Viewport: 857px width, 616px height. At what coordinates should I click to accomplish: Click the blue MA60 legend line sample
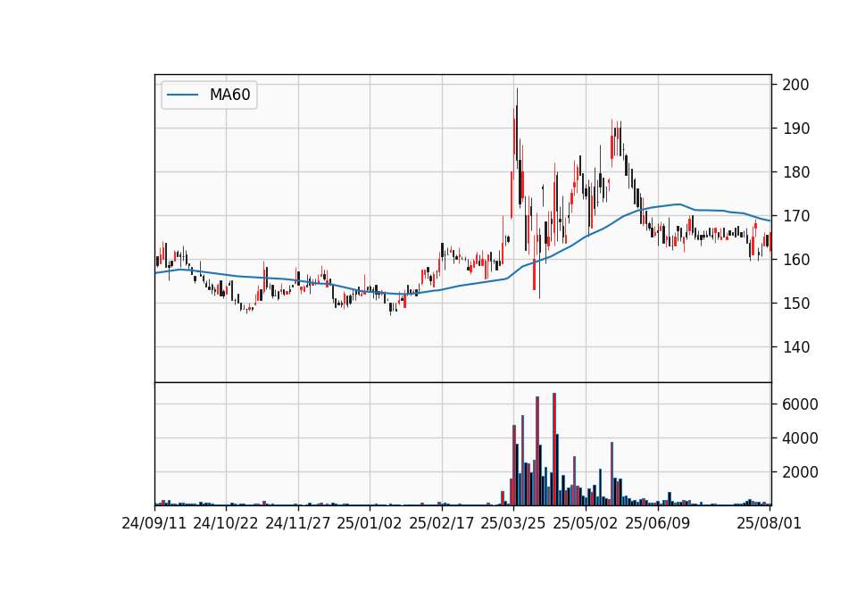[182, 95]
